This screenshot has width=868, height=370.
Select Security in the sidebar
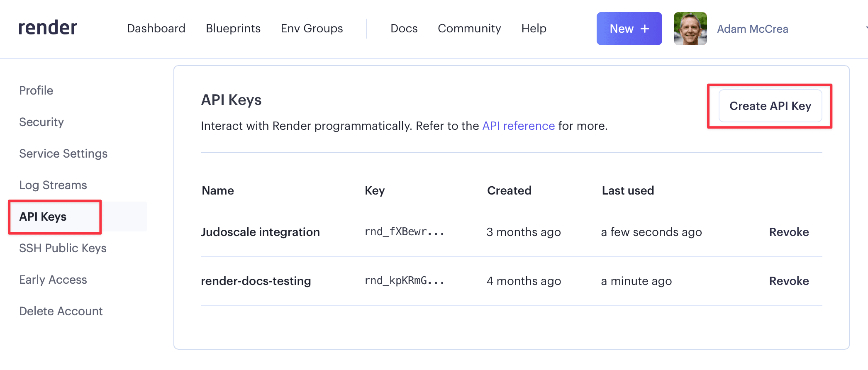click(41, 122)
